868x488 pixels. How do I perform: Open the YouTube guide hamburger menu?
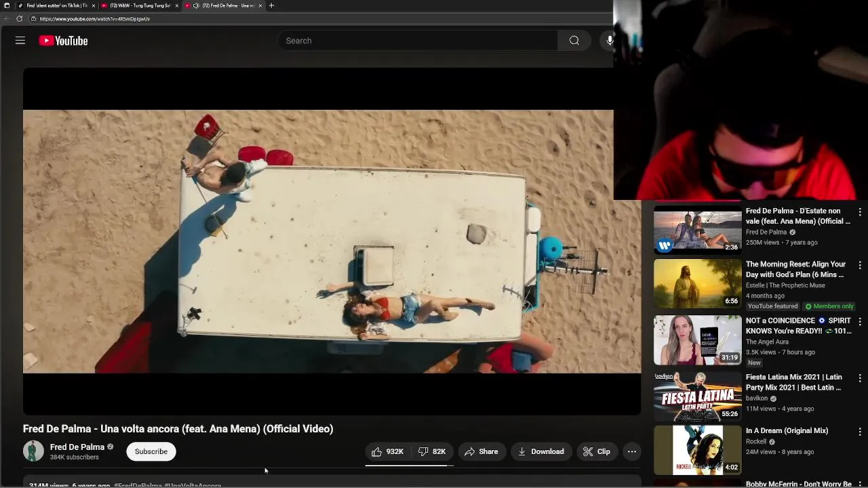tap(20, 41)
